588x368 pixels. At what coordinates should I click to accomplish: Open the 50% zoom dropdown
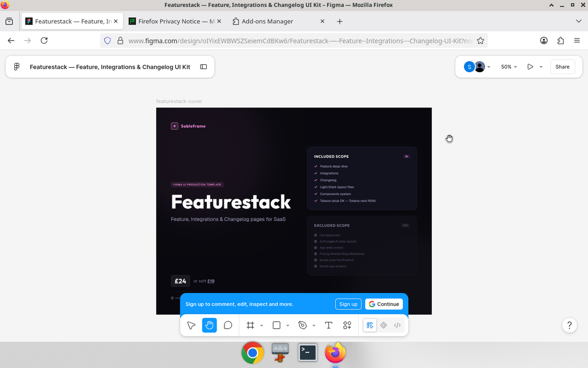[509, 67]
